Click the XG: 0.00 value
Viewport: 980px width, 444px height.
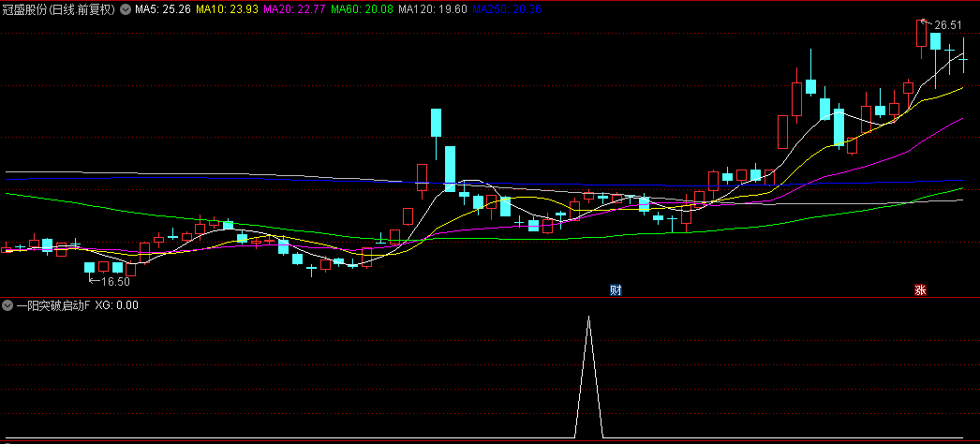click(x=117, y=305)
